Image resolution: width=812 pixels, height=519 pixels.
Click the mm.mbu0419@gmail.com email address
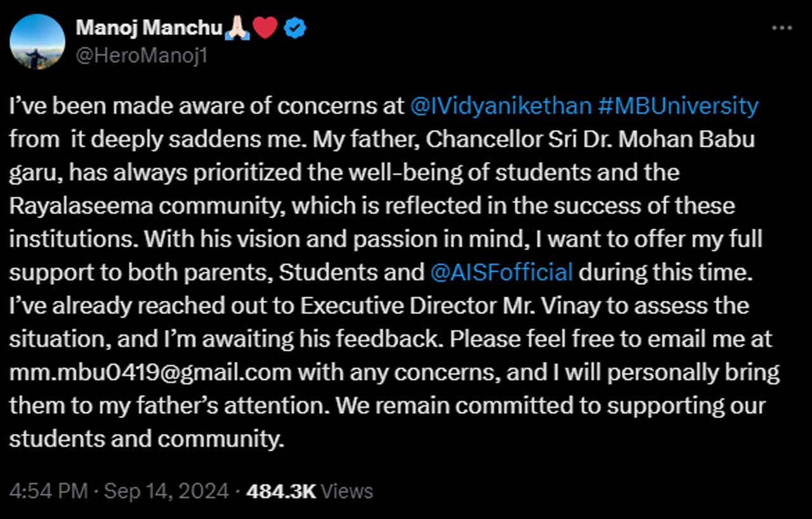pyautogui.click(x=150, y=372)
